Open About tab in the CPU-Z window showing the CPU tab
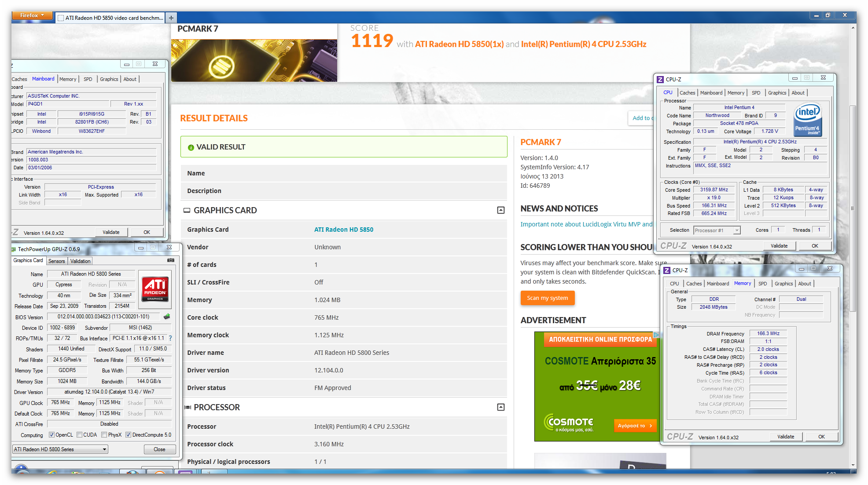This screenshot has height=485, width=868. 798,93
